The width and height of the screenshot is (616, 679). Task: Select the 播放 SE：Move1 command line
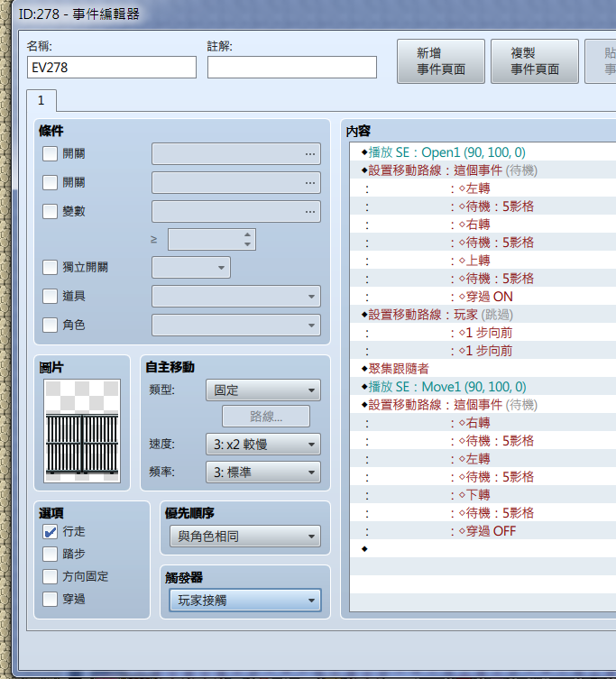[483, 387]
